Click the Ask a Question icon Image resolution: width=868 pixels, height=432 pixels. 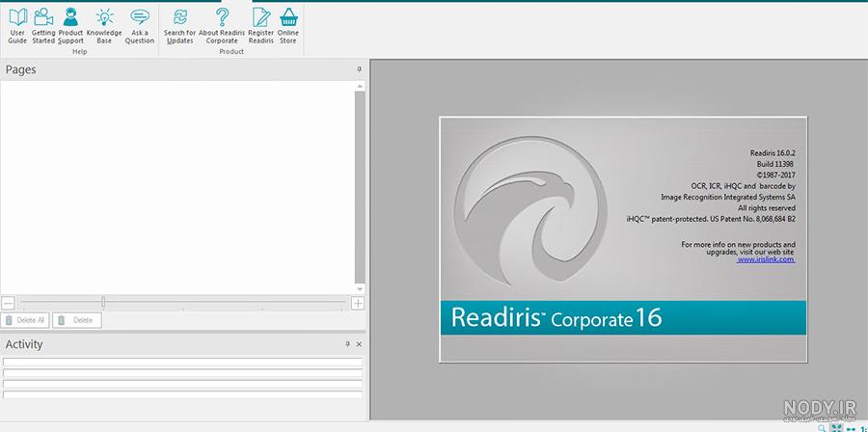click(x=140, y=25)
